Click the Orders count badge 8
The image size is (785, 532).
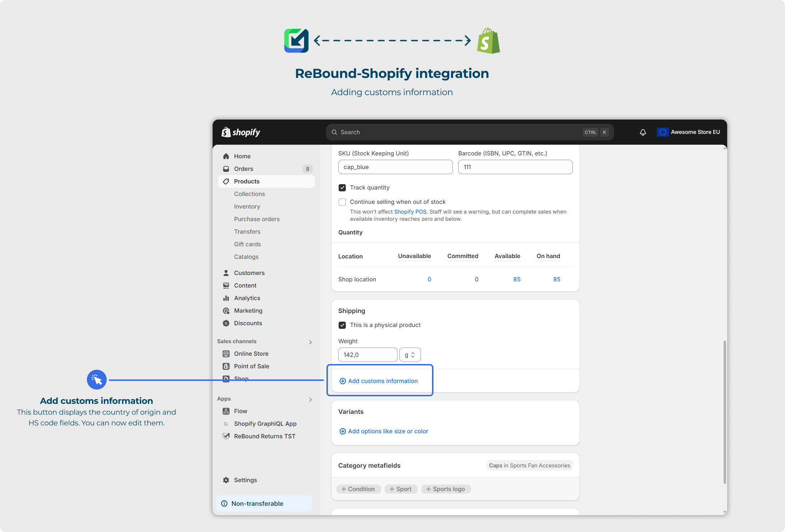click(x=307, y=169)
